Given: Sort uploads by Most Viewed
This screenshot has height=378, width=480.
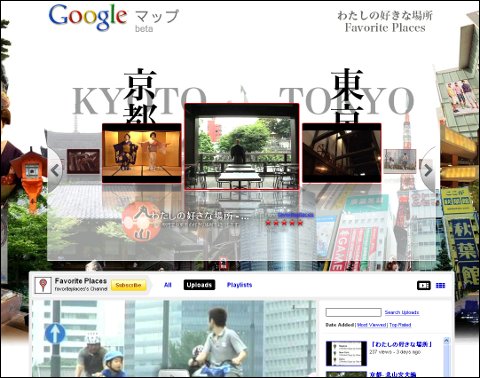Looking at the screenshot, I should pyautogui.click(x=372, y=325).
